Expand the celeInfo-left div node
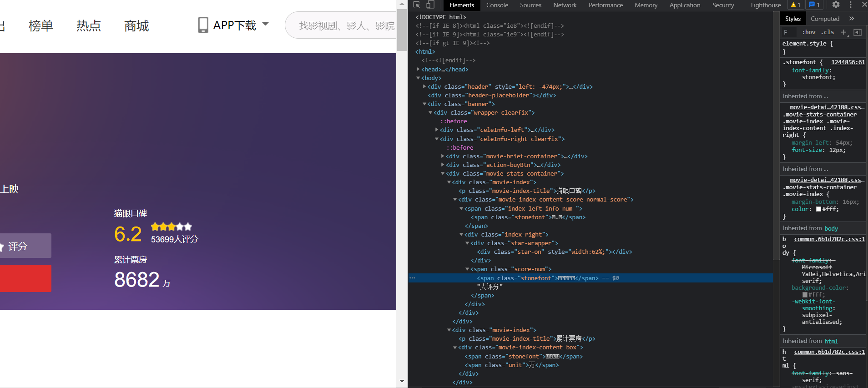 (437, 130)
